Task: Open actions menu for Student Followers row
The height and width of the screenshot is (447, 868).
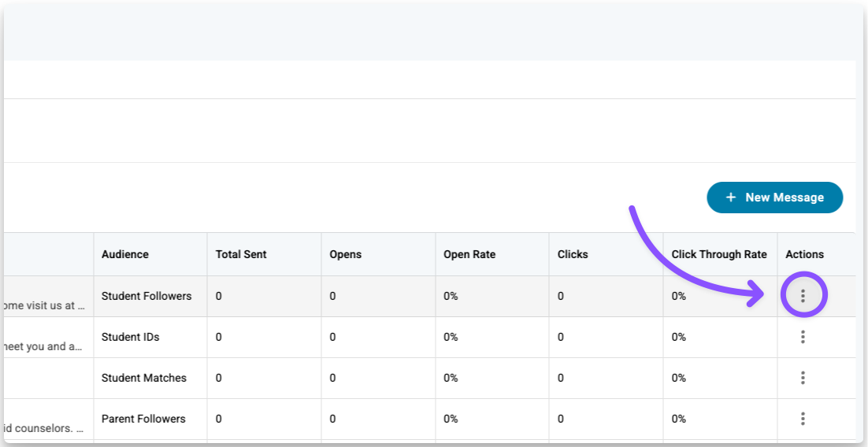Action: point(803,296)
